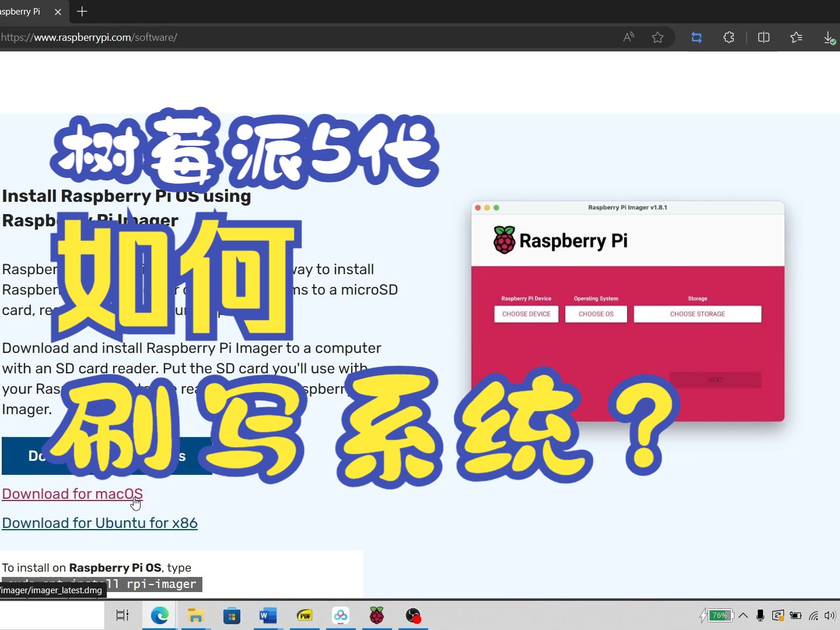
Task: Open the Extensions puzzle-piece icon
Action: [x=729, y=37]
